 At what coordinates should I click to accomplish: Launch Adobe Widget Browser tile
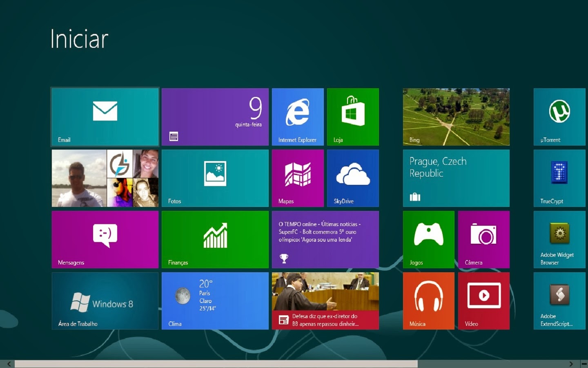559,240
